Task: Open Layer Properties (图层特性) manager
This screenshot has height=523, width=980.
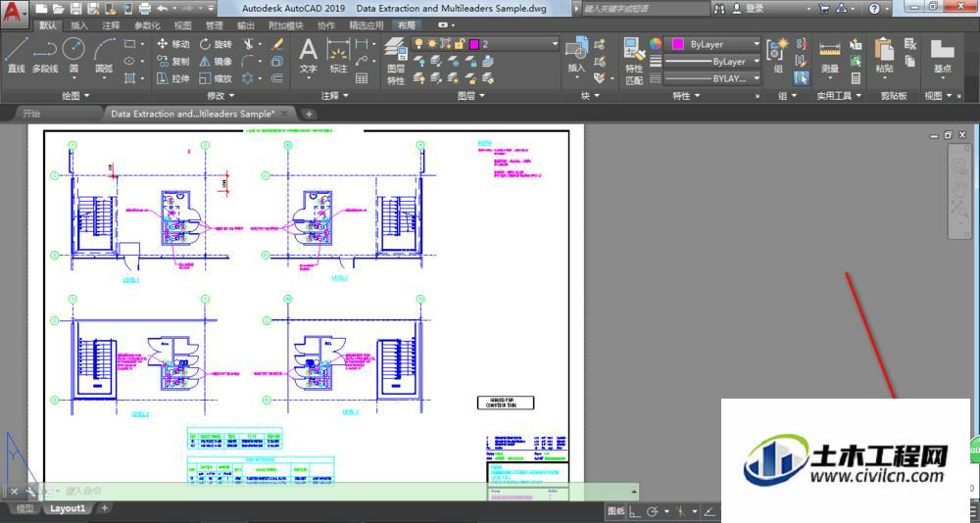Action: click(396, 62)
